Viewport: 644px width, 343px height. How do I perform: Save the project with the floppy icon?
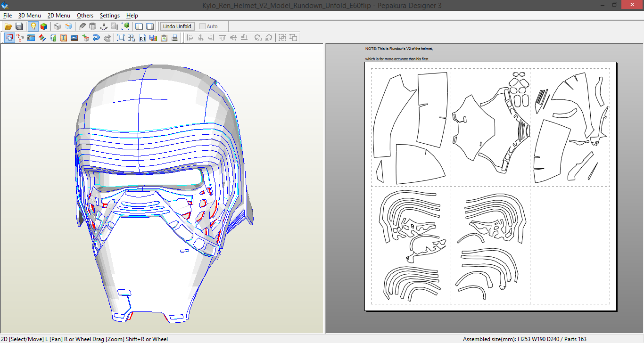pos(19,26)
